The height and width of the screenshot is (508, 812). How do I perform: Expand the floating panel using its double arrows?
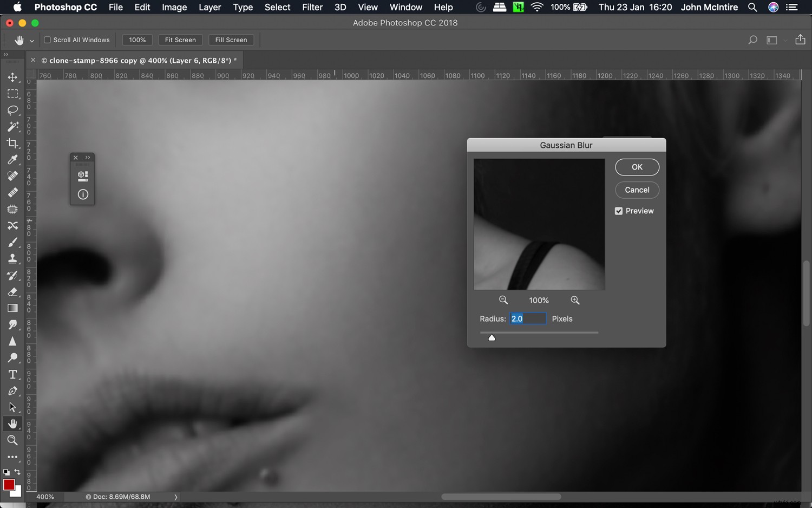coord(88,157)
